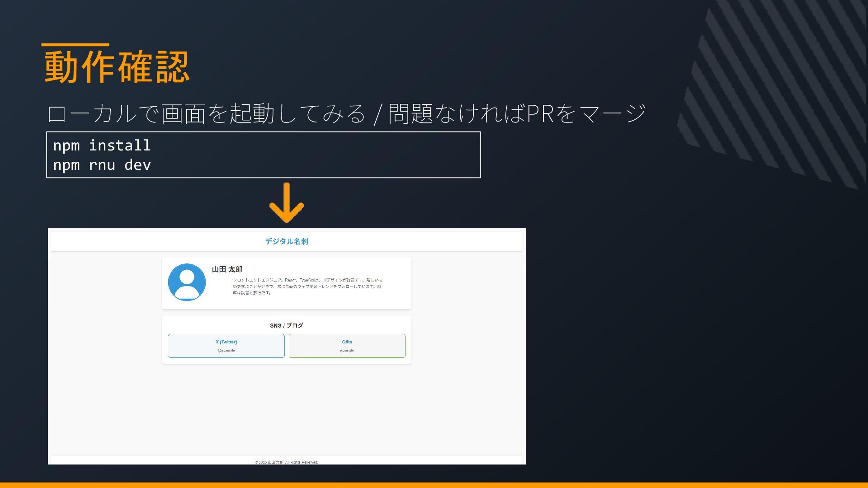Click the example username under Qiita

pos(347,351)
